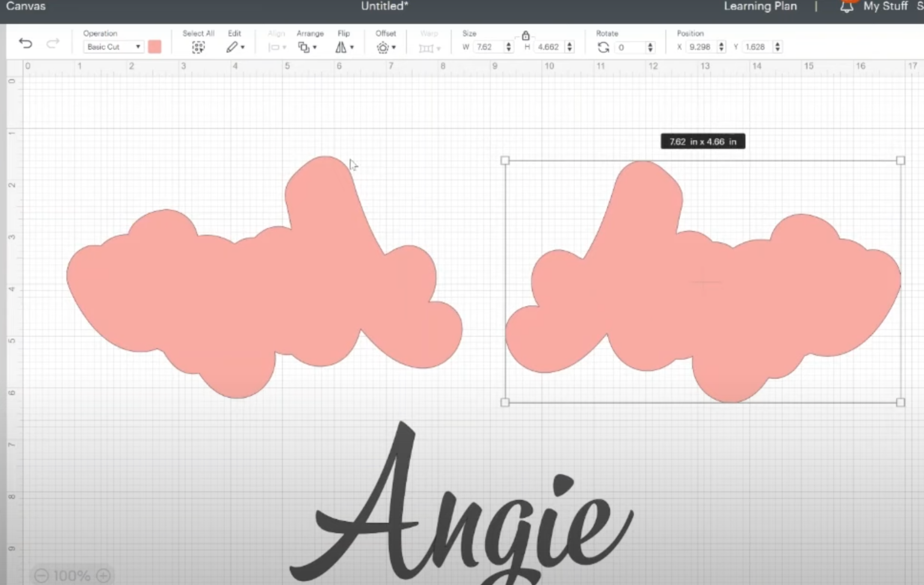Toggle the size aspect ratio lock
Image resolution: width=924 pixels, height=585 pixels.
click(x=525, y=36)
